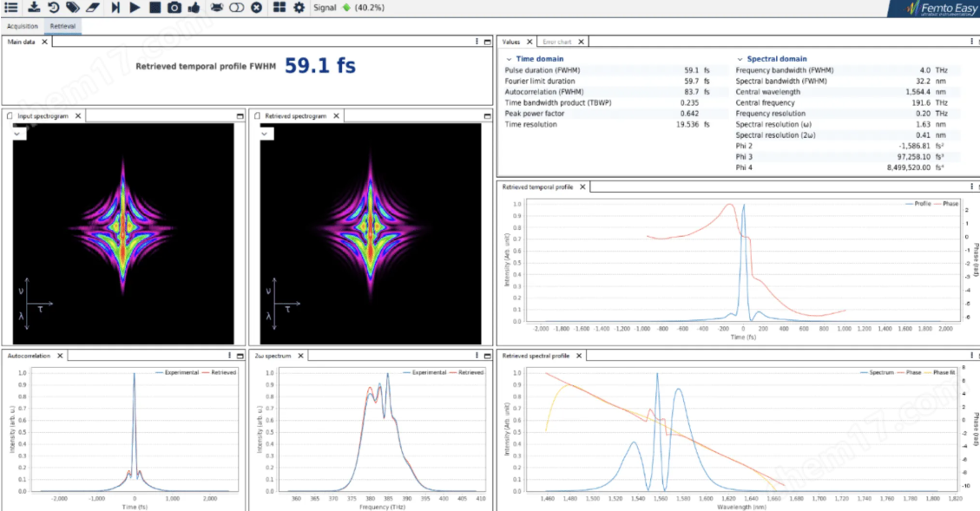The height and width of the screenshot is (511, 980).
Task: Click the thumbs-up icon in toolbar
Action: click(194, 8)
